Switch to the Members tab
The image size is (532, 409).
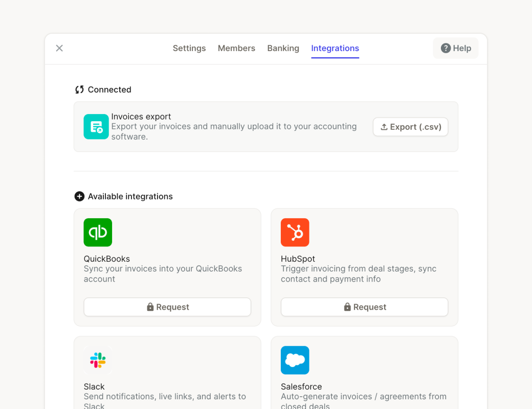(236, 48)
